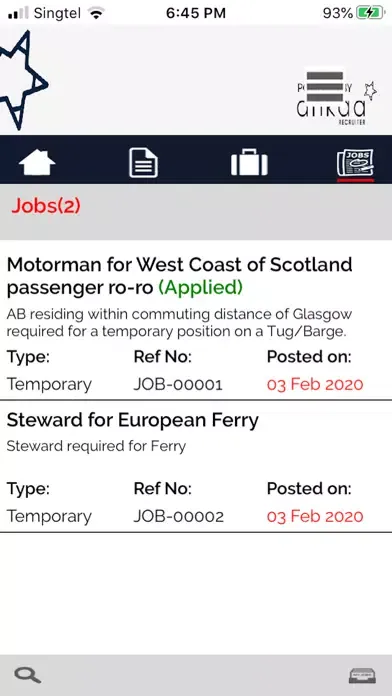Open Motorman for West Coast of Scotland job

coord(179,276)
